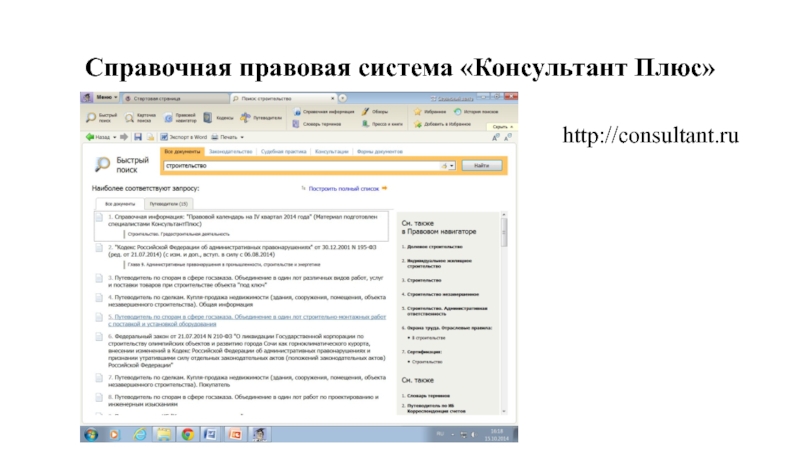Image resolution: width=800 pixels, height=450 pixels.
Task: Open Долевое строительство in Правовой навигатор panel
Action: 434,246
